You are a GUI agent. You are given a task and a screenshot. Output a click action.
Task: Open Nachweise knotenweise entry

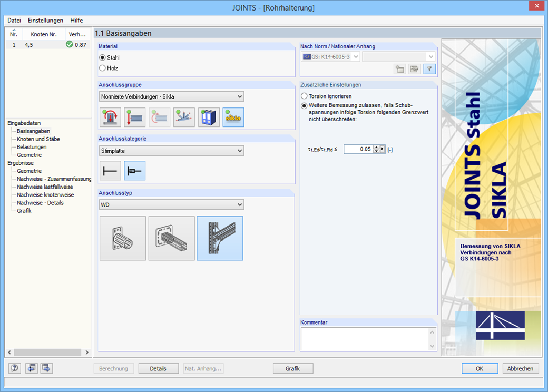45,195
